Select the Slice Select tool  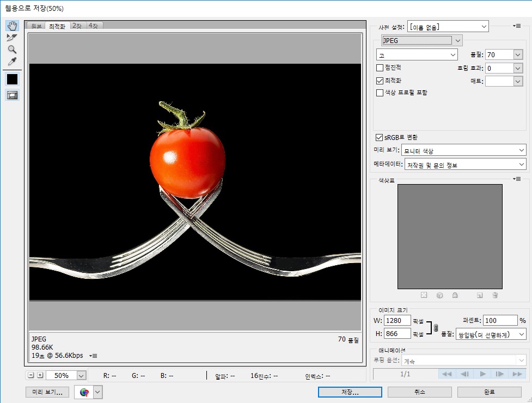[12, 38]
